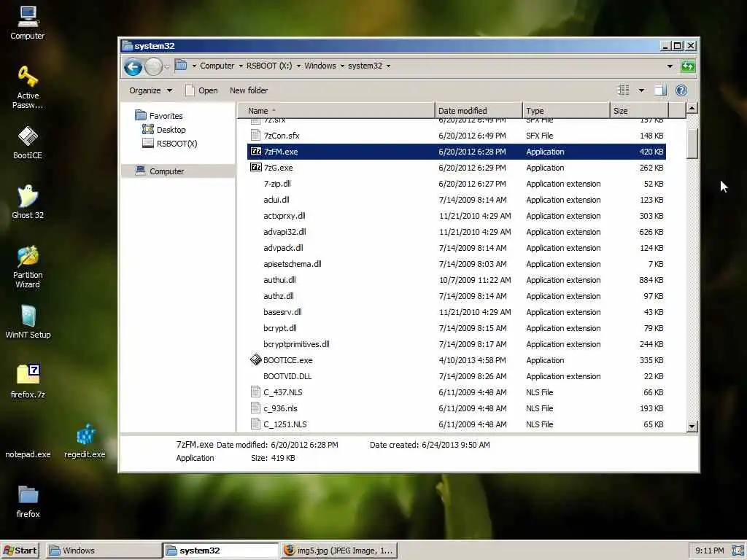Viewport: 747px width, 560px height.
Task: Open the Computer desktop icon
Action: pos(28,23)
